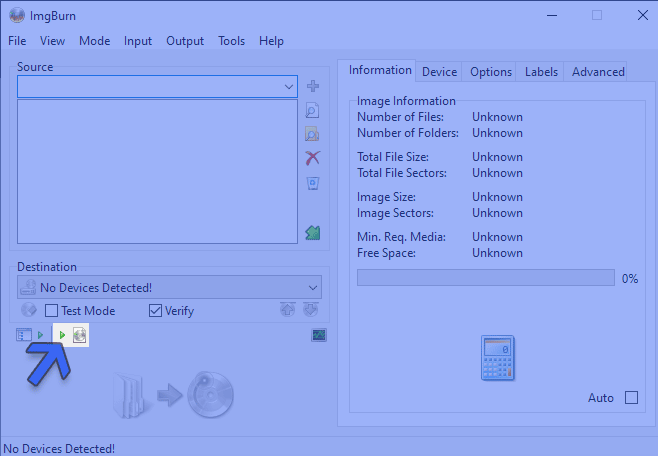Click the plus icon to add a source file

point(313,86)
